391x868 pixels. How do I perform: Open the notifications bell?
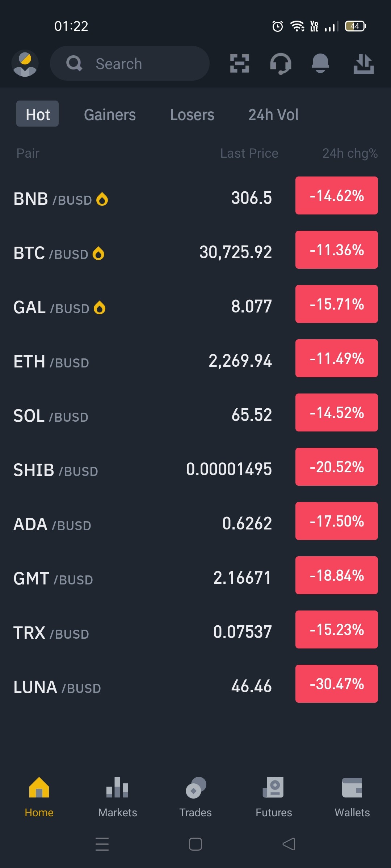[x=320, y=63]
